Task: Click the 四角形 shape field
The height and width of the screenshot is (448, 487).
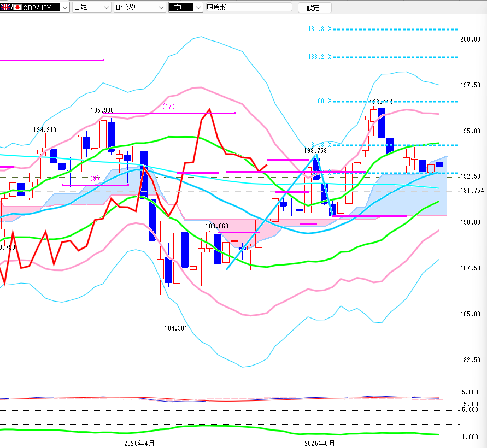Action: coord(249,7)
